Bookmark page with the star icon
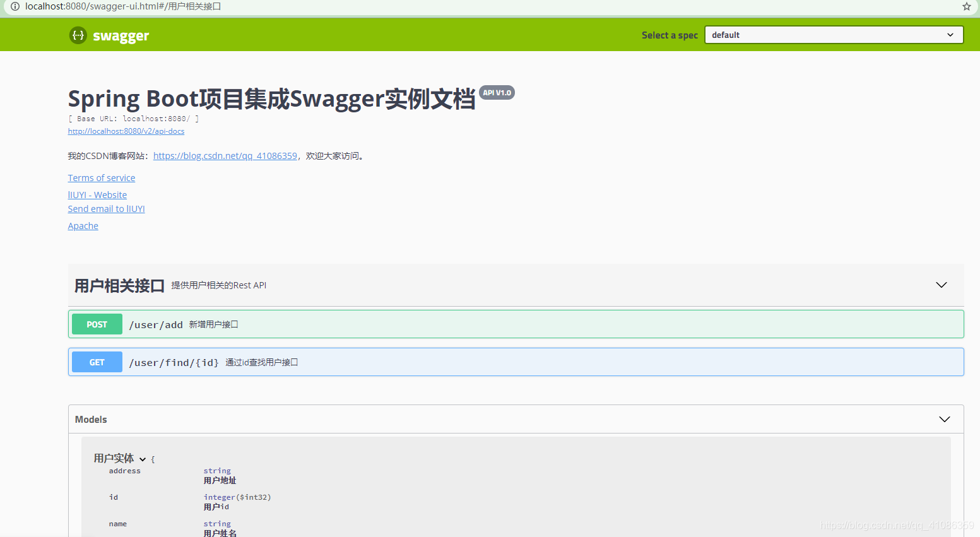 (966, 6)
